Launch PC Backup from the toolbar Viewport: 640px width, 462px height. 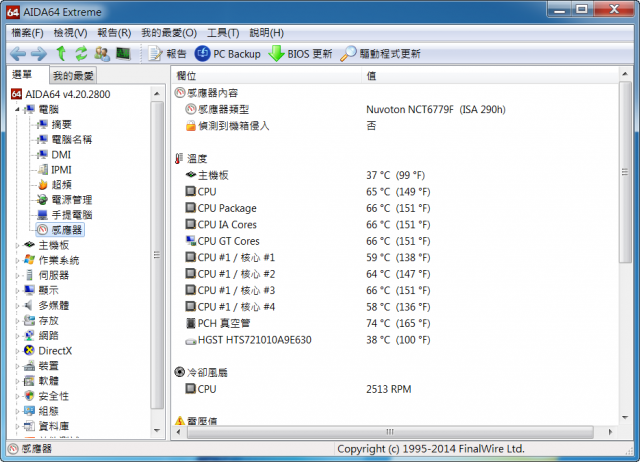tap(228, 54)
